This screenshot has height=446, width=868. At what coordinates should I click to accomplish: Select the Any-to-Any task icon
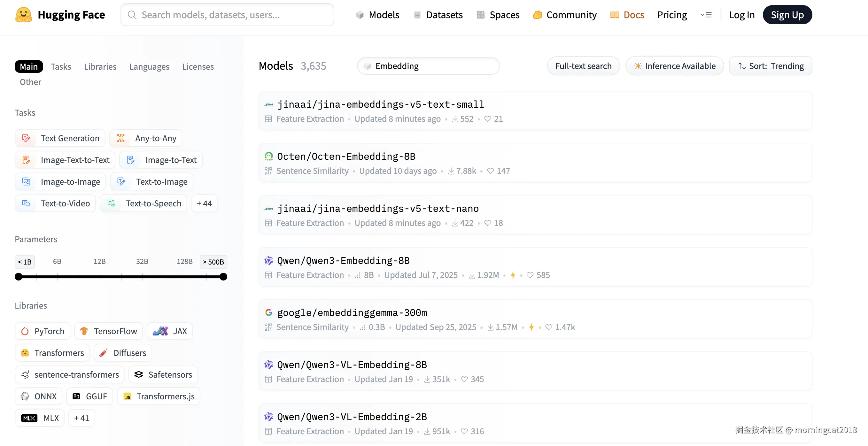tap(120, 138)
